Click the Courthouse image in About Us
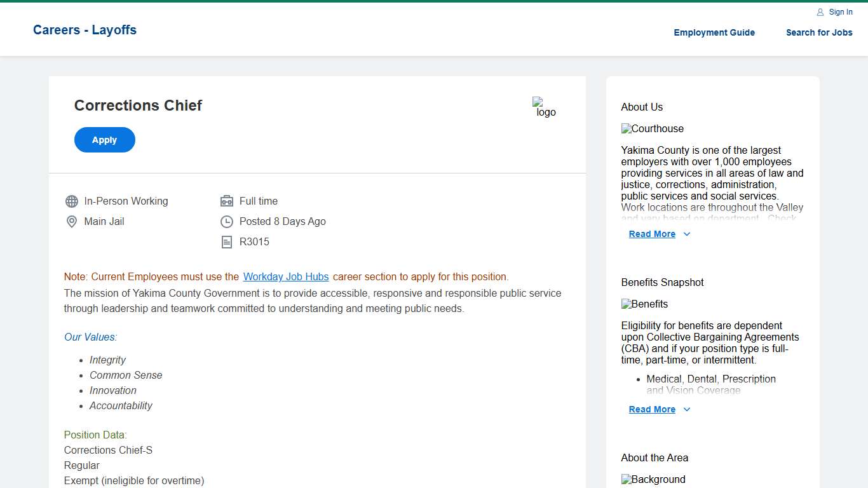This screenshot has width=868, height=488. pyautogui.click(x=653, y=129)
